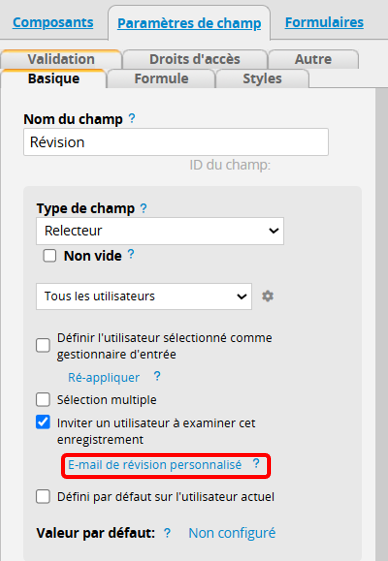Expand the Tous les utilisateurs dropdown
The image size is (388, 561).
tap(144, 296)
